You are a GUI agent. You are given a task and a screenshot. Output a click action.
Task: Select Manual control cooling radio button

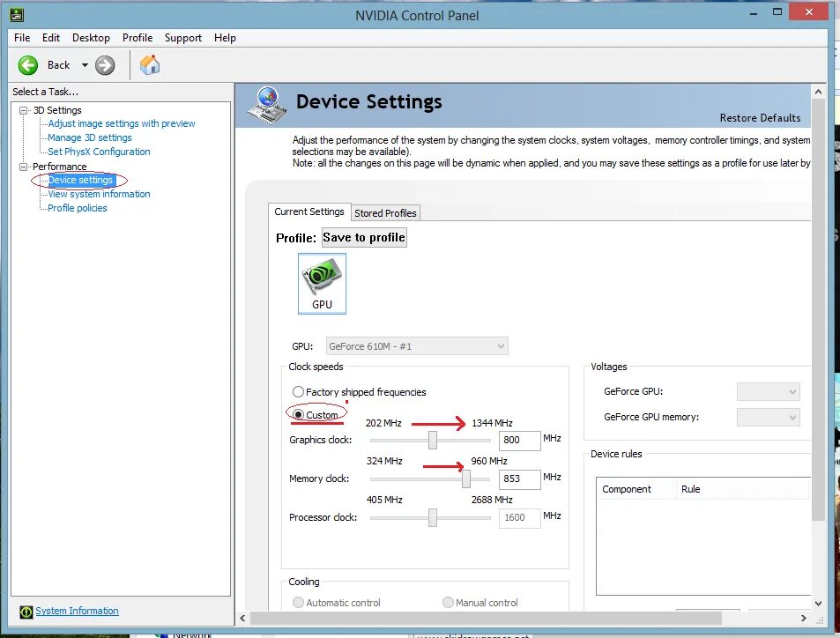[x=448, y=603]
